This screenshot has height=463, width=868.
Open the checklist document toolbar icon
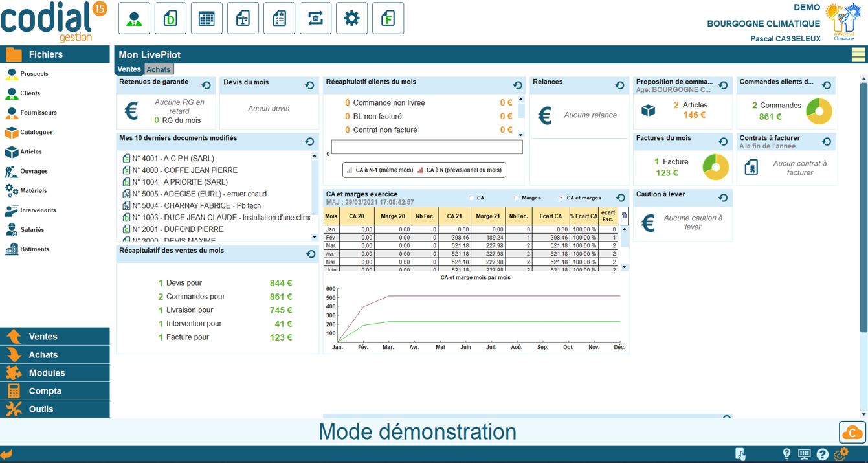[x=280, y=18]
